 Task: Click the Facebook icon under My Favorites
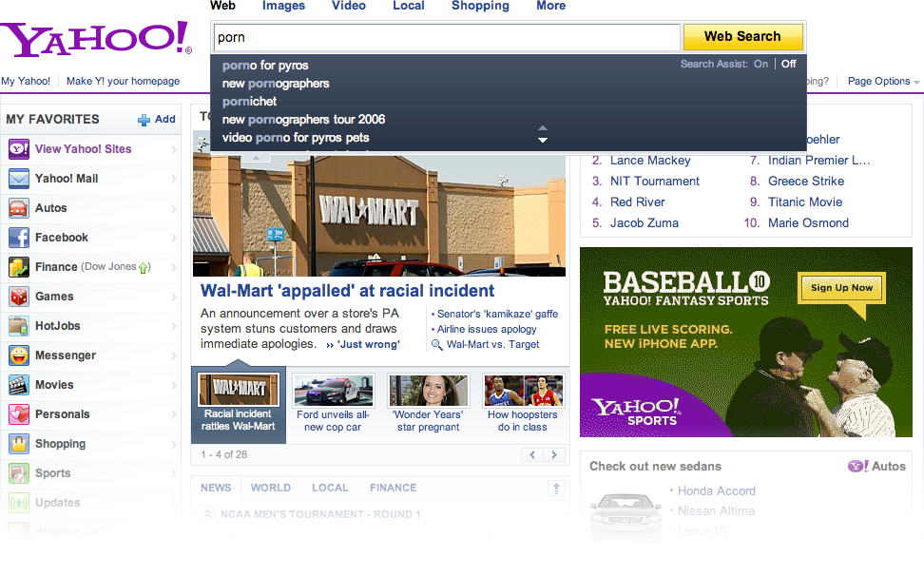click(20, 238)
